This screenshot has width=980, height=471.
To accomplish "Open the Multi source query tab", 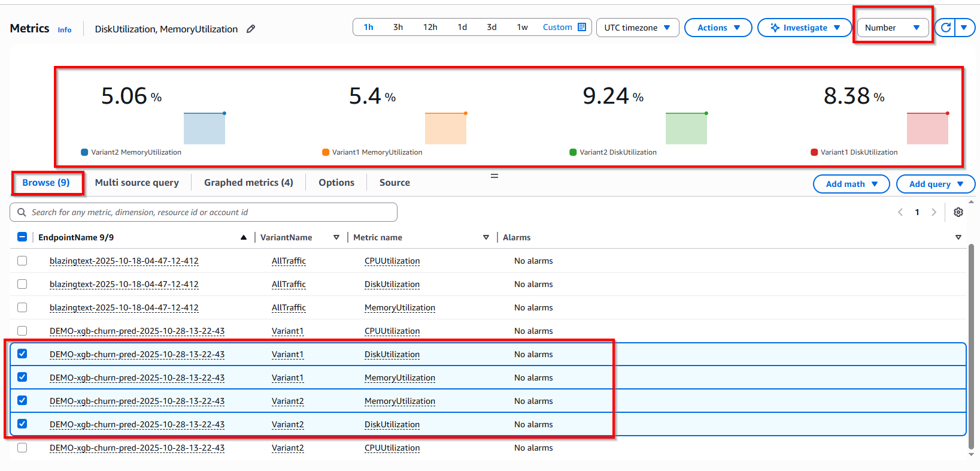I will coord(136,183).
